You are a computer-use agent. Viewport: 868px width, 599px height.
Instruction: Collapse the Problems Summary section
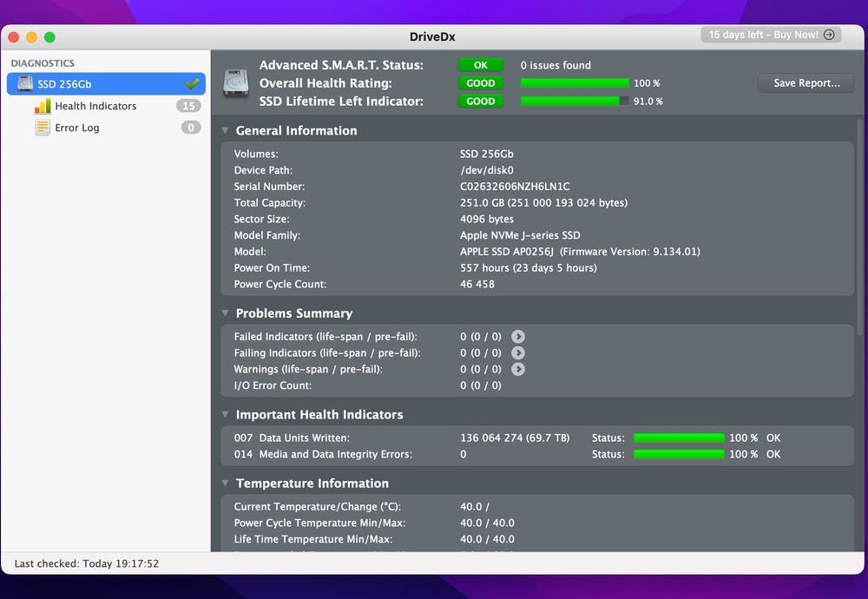(x=226, y=313)
